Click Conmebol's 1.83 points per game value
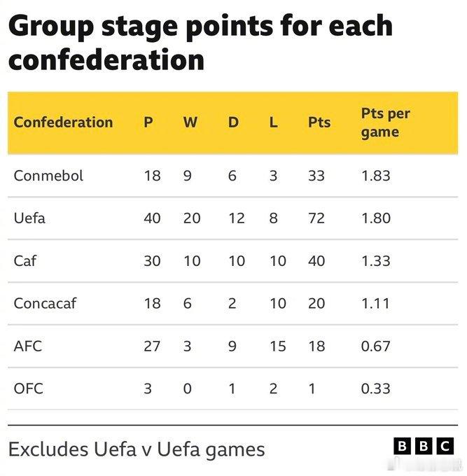The image size is (467, 476). tap(375, 176)
